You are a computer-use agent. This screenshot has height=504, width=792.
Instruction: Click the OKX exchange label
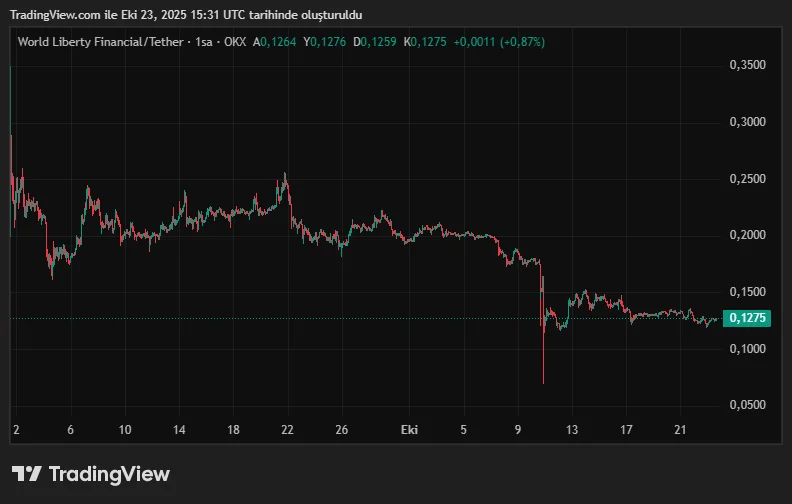236,42
